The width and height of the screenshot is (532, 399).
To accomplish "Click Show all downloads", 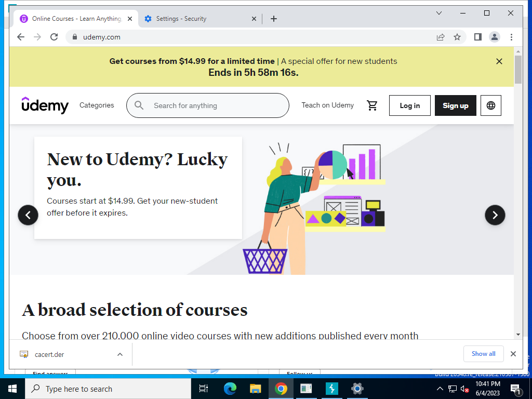I will (x=483, y=354).
